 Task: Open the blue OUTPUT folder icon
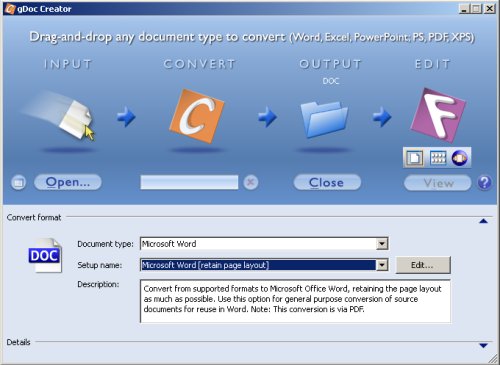324,119
